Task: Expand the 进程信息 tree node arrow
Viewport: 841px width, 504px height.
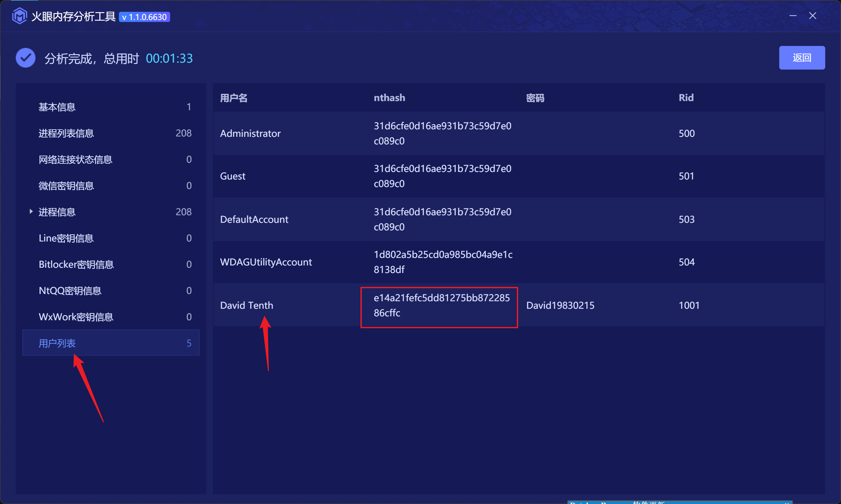Action: (x=31, y=212)
